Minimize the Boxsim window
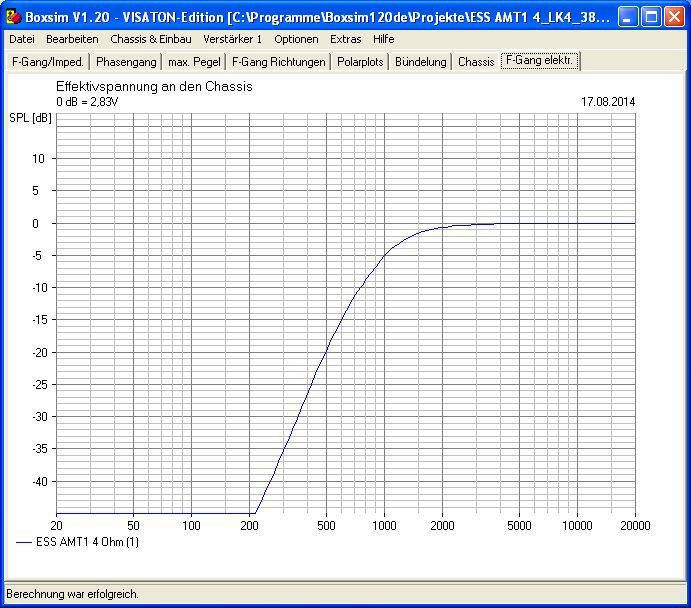This screenshot has height=608, width=691. point(627,17)
